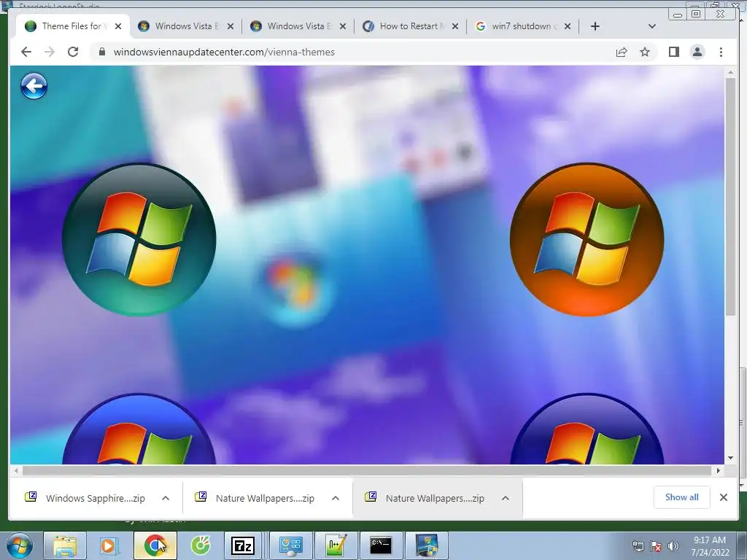Close the Theme Files tab
This screenshot has width=747, height=560.
click(x=118, y=26)
